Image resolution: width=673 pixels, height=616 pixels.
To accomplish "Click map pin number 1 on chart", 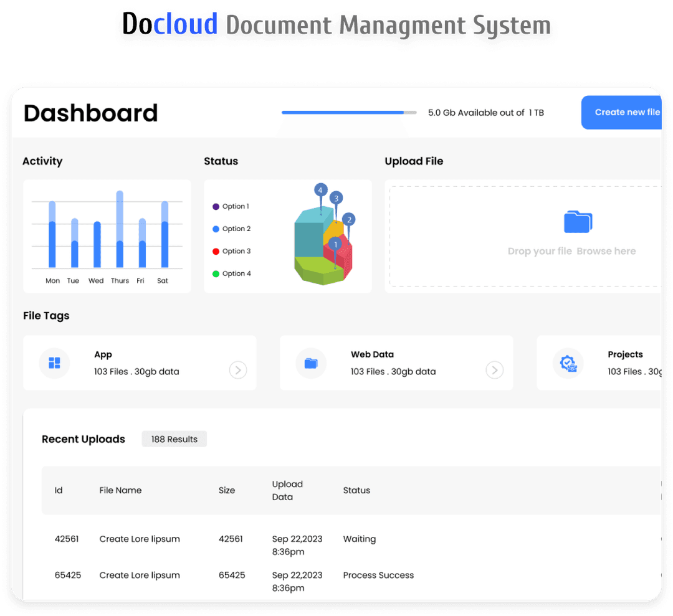I will 335,245.
